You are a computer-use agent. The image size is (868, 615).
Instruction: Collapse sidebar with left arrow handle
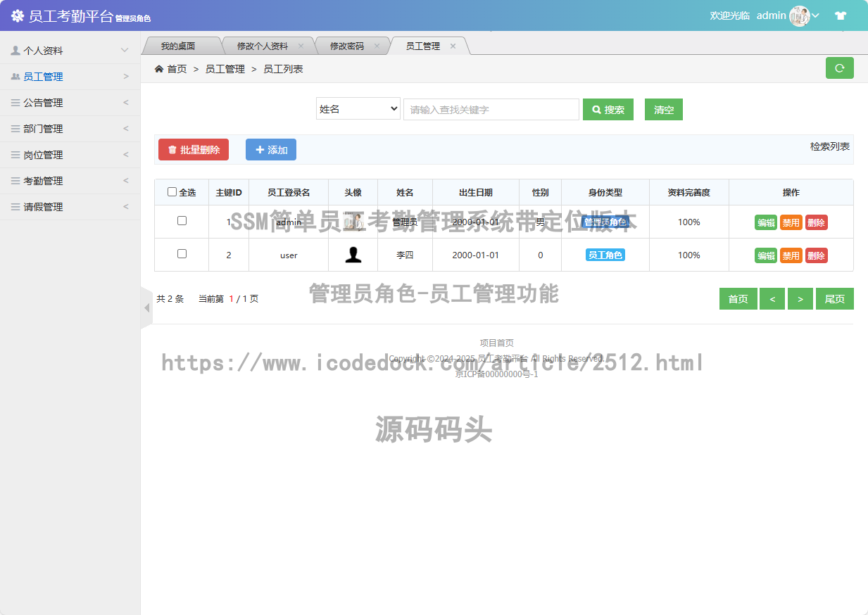pos(146,307)
